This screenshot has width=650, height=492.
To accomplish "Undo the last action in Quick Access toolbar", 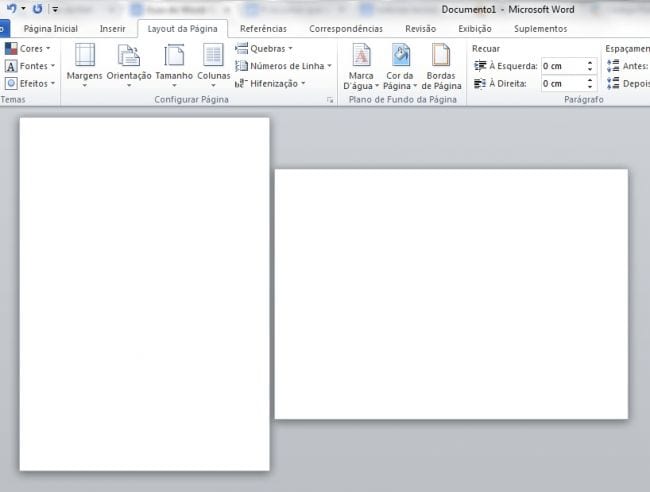I will [12, 8].
